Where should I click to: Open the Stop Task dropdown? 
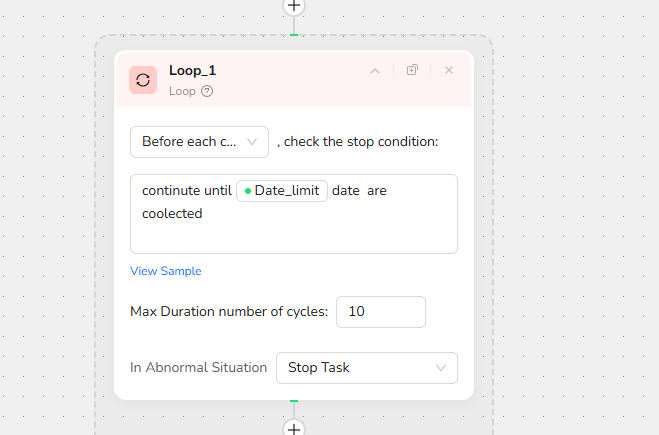[366, 368]
